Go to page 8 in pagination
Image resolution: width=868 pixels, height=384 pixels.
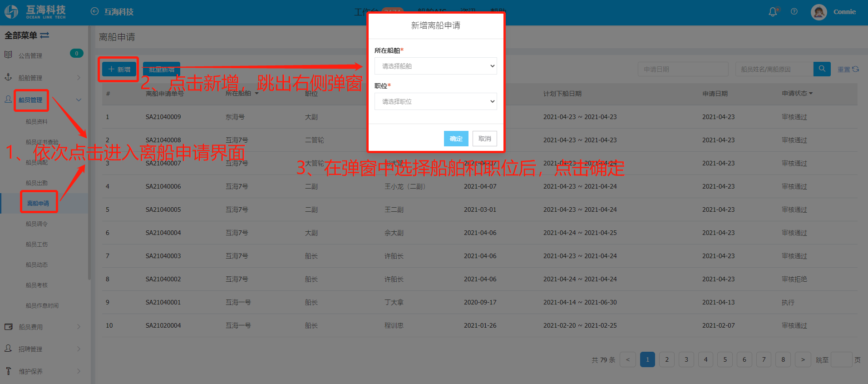click(783, 359)
